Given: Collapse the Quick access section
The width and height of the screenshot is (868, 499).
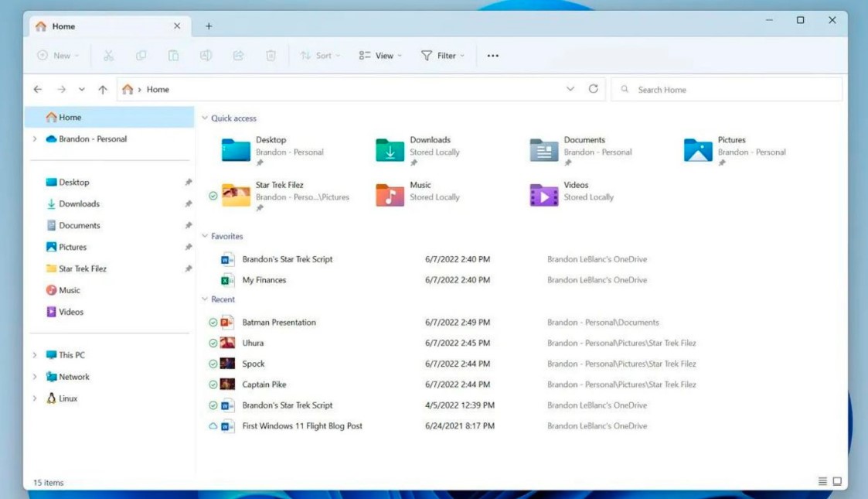Looking at the screenshot, I should point(205,118).
